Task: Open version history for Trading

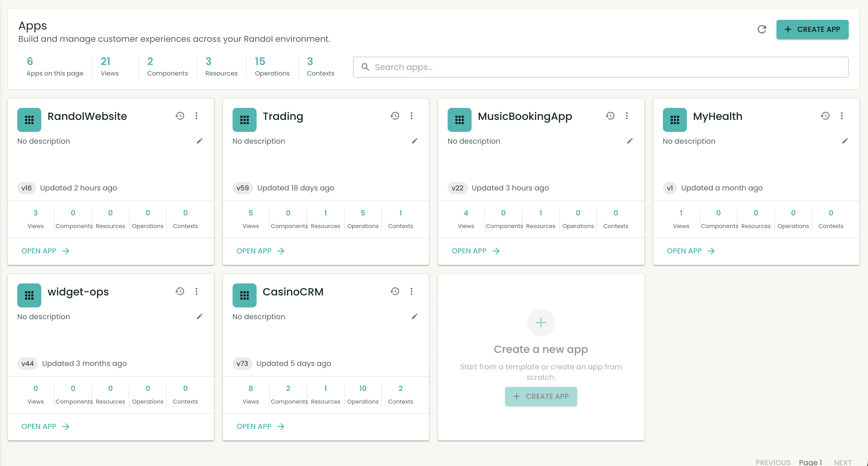Action: click(x=395, y=116)
